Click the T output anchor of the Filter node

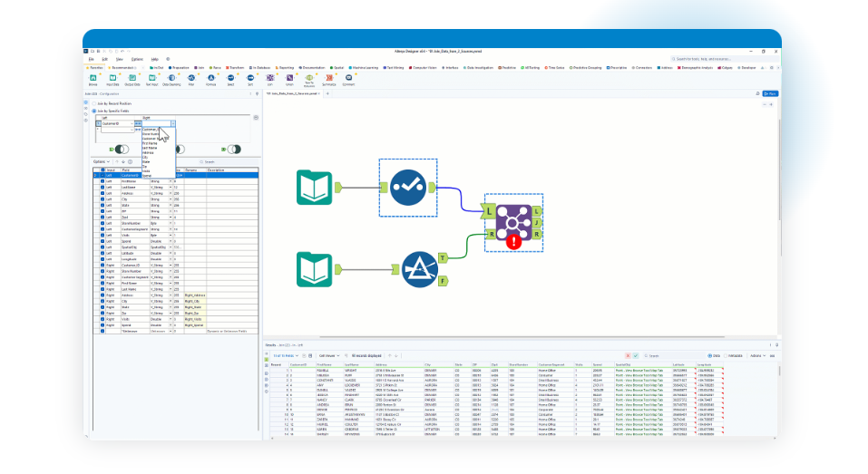(443, 257)
